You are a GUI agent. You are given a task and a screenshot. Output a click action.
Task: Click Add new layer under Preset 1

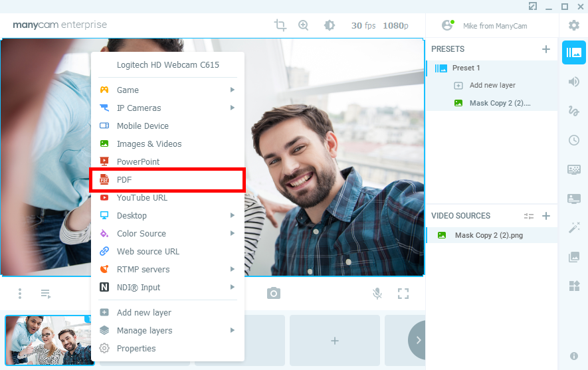pos(492,86)
